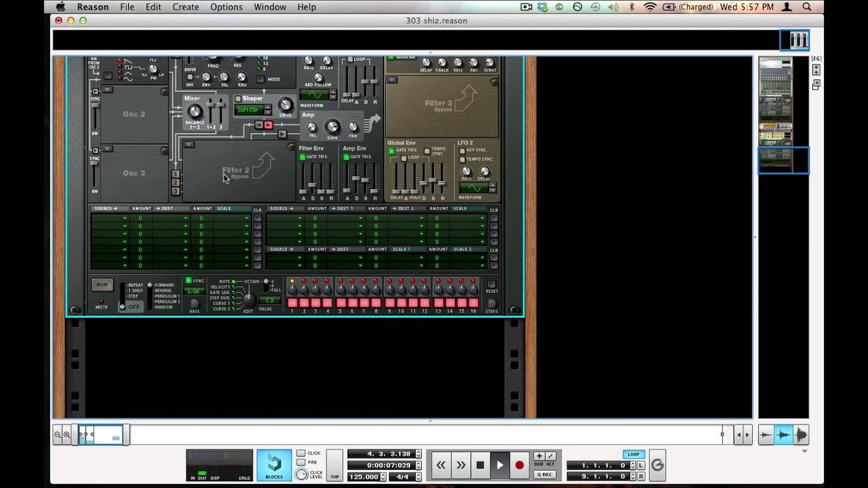868x488 pixels.
Task: Open first Source dropdown in left mod matrix
Action: (110, 218)
